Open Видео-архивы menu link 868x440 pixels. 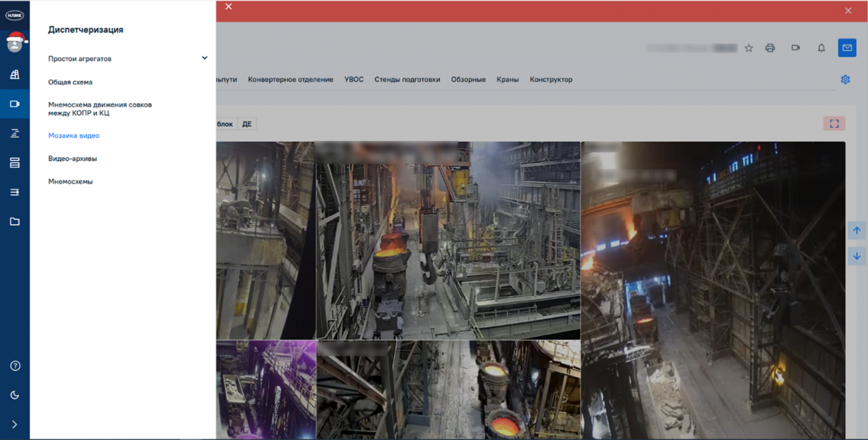72,159
